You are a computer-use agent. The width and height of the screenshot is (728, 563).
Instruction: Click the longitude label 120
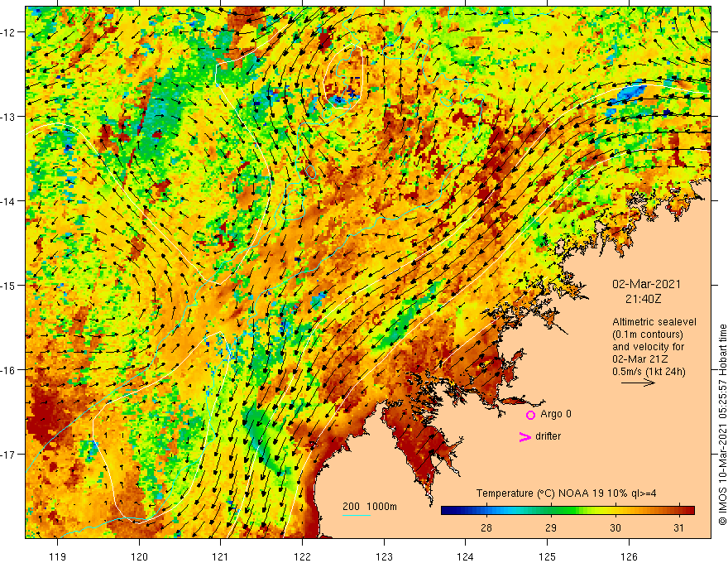coord(139,556)
